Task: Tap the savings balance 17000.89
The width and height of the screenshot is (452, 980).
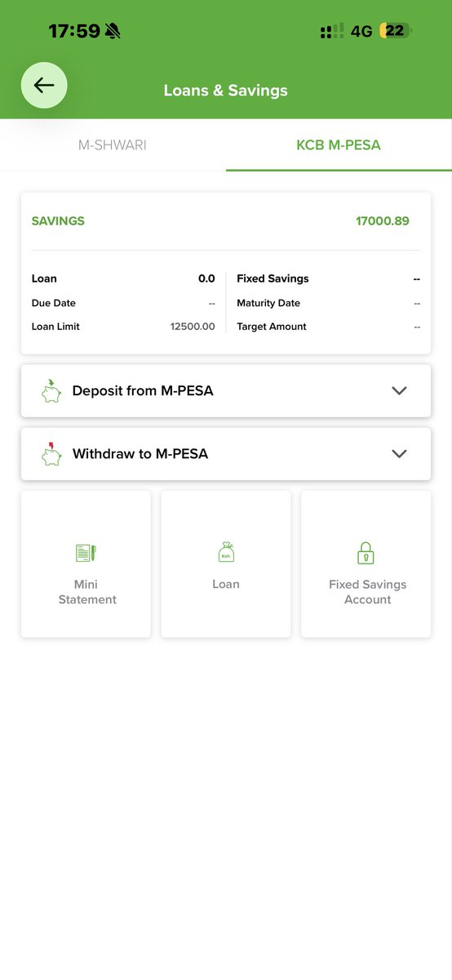Action: [x=383, y=220]
